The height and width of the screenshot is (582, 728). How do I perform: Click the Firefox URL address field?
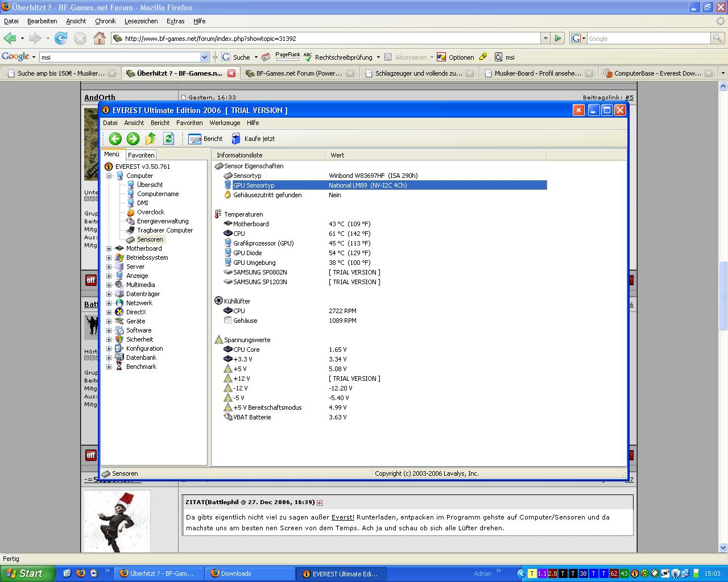point(330,39)
